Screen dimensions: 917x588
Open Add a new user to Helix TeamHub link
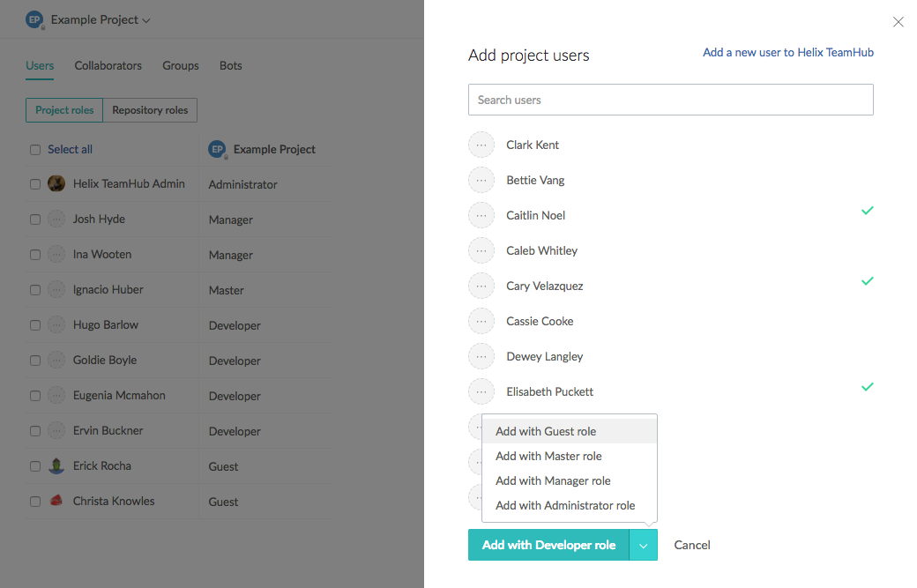pyautogui.click(x=787, y=53)
